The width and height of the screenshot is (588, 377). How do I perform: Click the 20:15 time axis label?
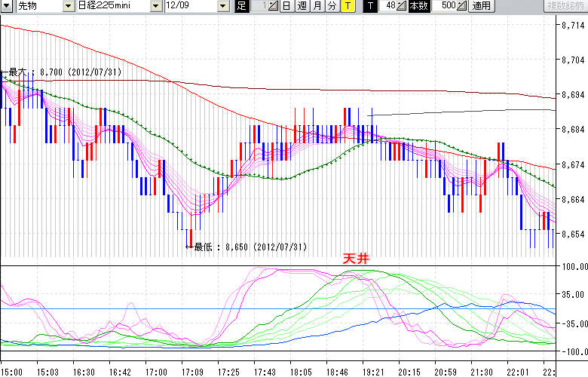tap(409, 372)
